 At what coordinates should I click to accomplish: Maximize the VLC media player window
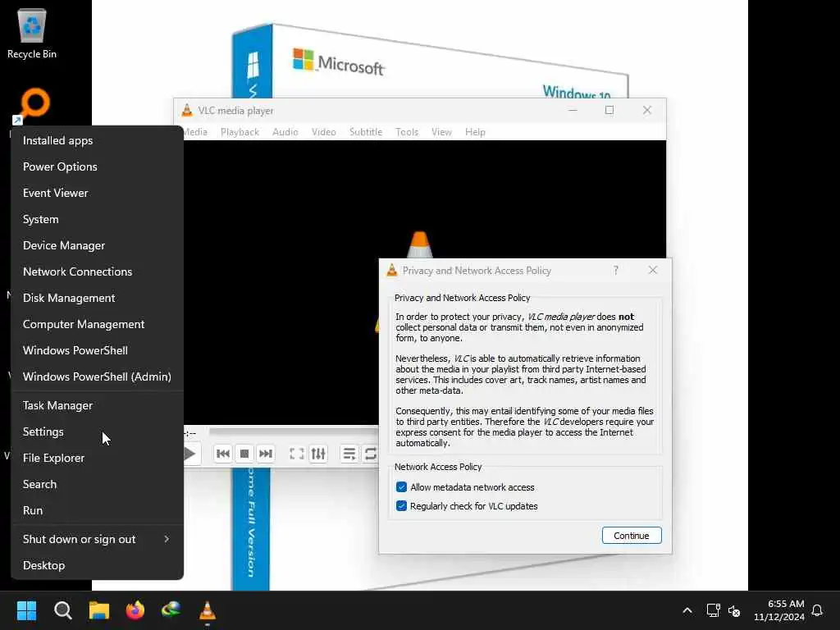click(x=609, y=111)
